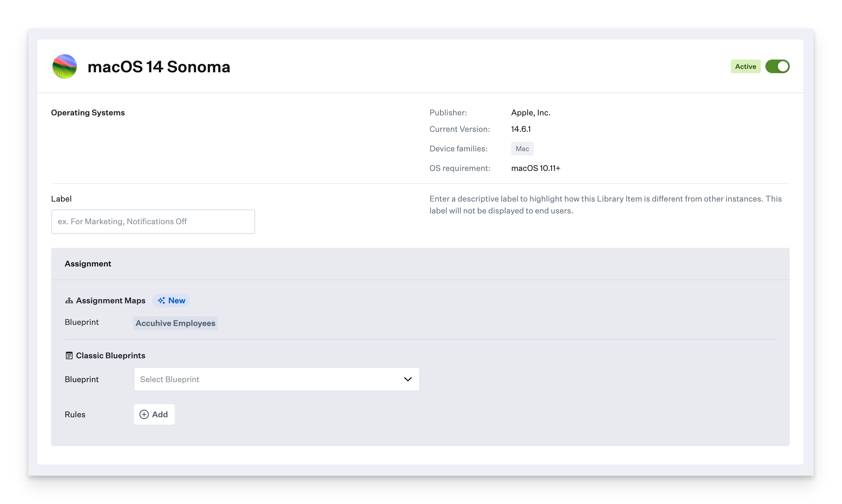Click the macOS 14 Sonoma title
Image resolution: width=842 pixels, height=504 pixels.
pos(159,67)
